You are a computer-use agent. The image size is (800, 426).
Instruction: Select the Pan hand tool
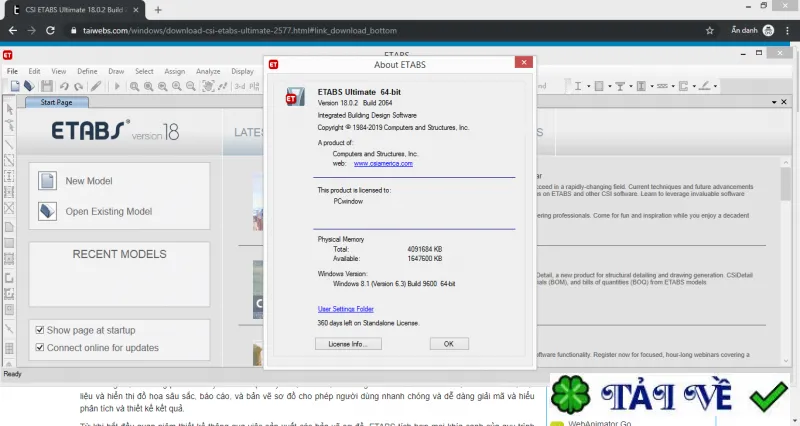coord(208,86)
